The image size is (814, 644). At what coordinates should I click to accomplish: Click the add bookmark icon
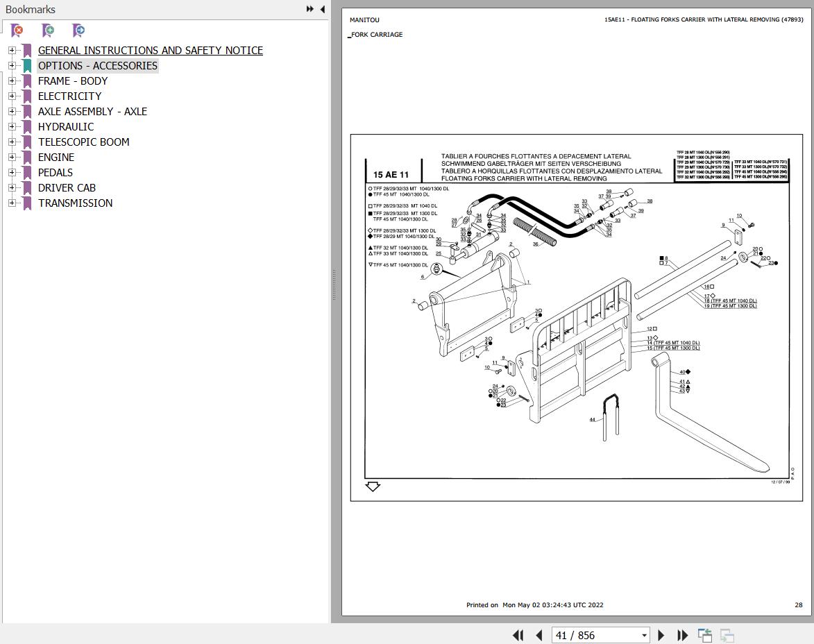[48, 31]
